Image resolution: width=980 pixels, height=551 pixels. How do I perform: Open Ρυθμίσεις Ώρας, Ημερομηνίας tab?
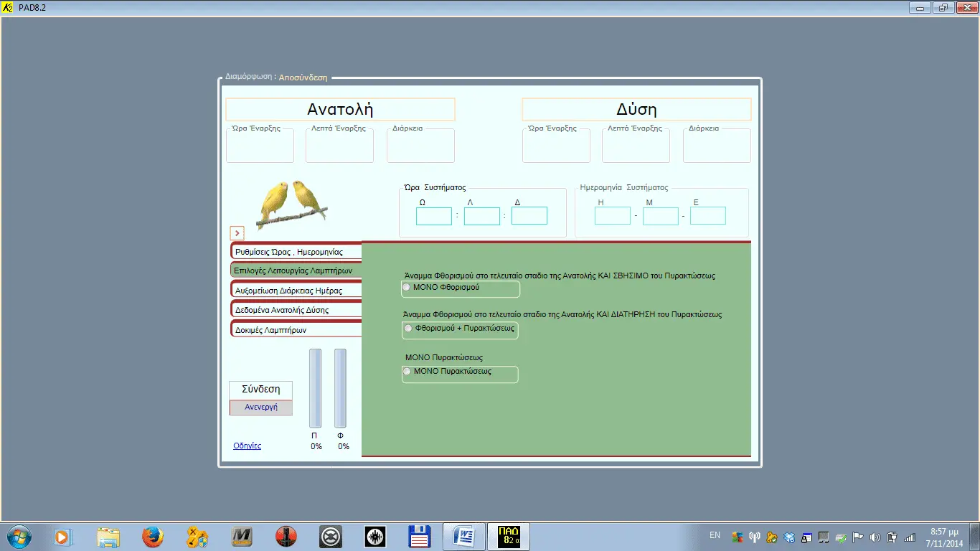[x=296, y=251]
